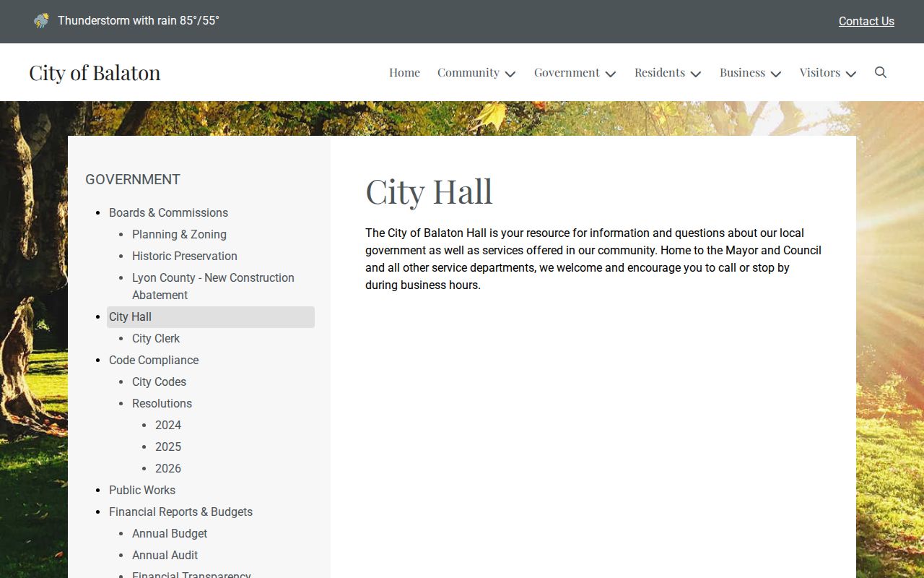Click the City Hall page heading
Viewport: 924px width, 578px height.
(429, 191)
